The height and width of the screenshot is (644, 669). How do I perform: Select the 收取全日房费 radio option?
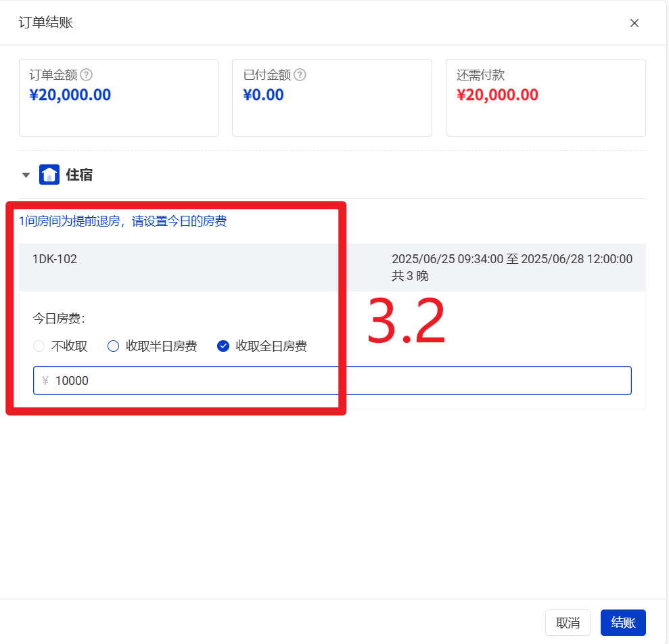223,346
